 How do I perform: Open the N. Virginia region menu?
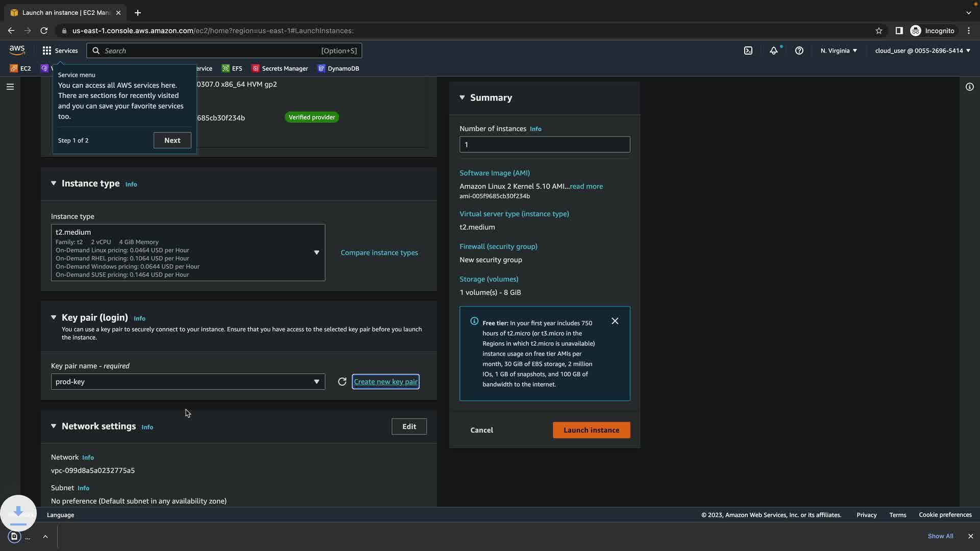point(839,51)
